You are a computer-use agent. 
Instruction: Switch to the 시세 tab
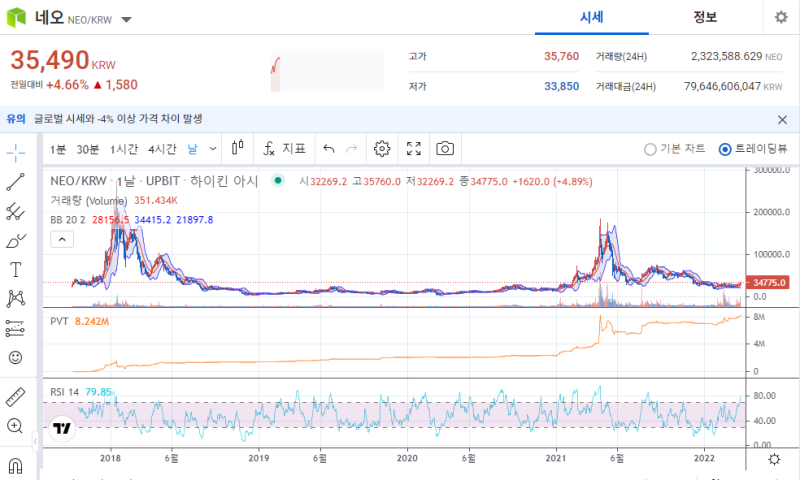point(592,18)
